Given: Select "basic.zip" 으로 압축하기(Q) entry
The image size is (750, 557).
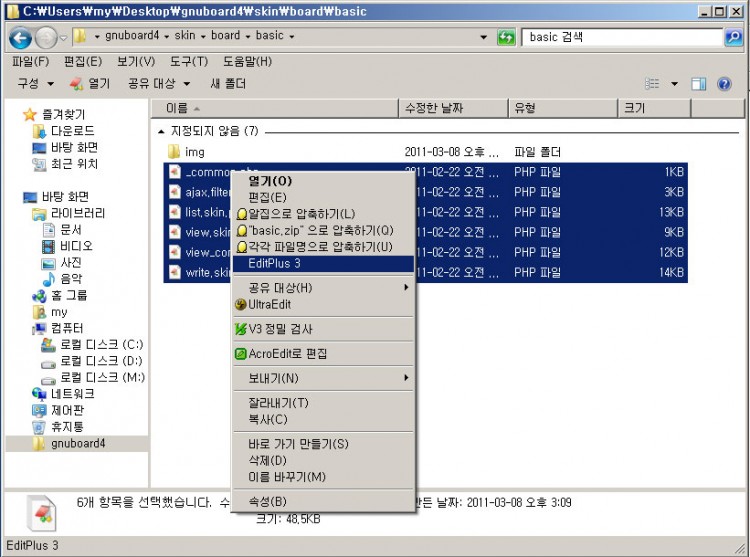Looking at the screenshot, I should (x=323, y=230).
